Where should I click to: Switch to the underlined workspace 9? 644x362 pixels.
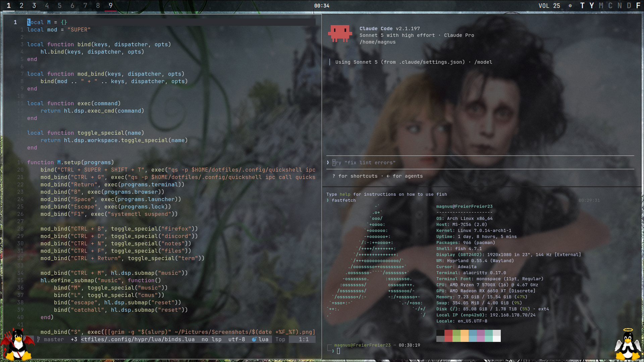pyautogui.click(x=111, y=6)
